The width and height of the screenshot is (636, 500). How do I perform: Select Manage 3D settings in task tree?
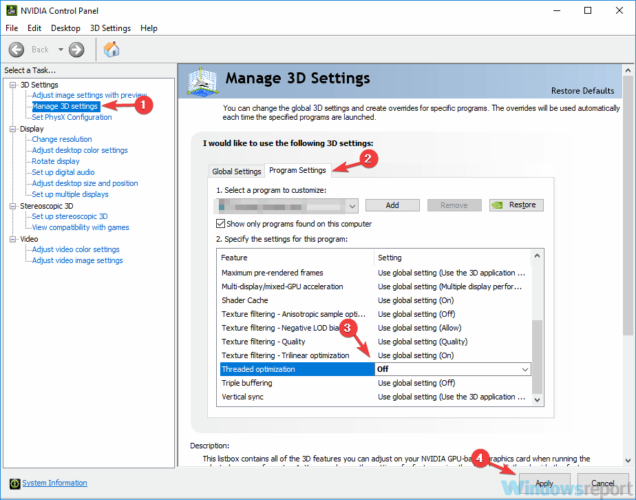pos(65,106)
